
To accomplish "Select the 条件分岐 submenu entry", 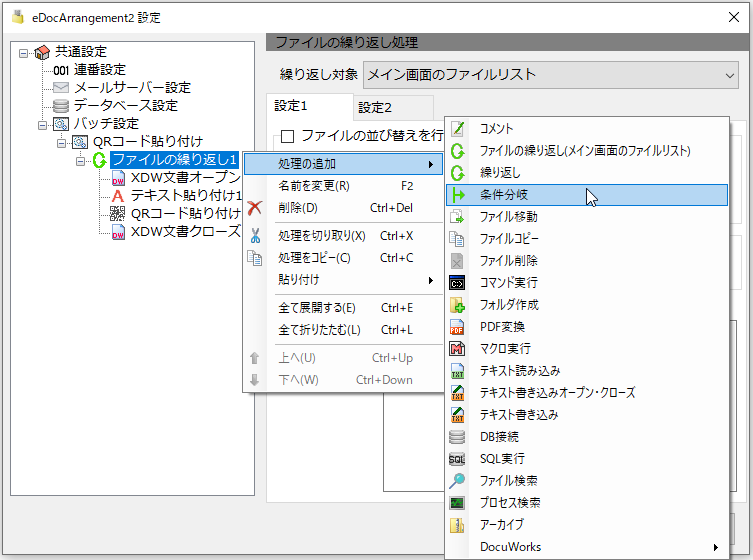I will tap(587, 195).
